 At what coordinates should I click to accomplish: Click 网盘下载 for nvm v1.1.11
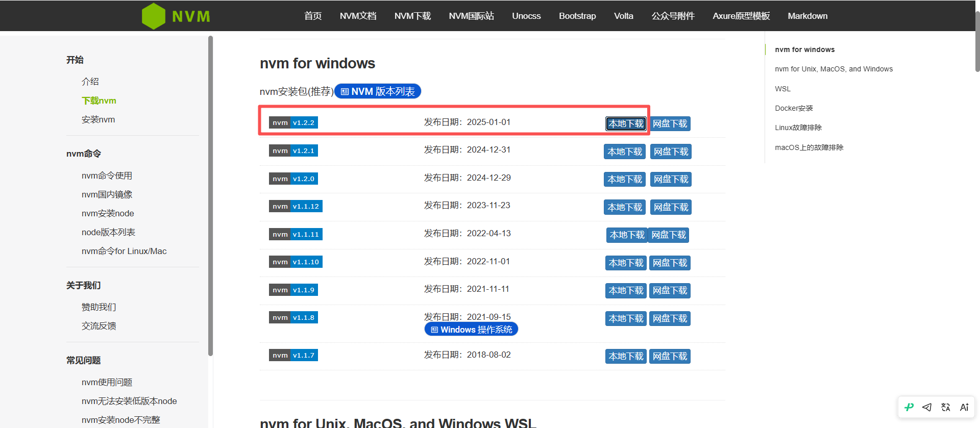669,235
